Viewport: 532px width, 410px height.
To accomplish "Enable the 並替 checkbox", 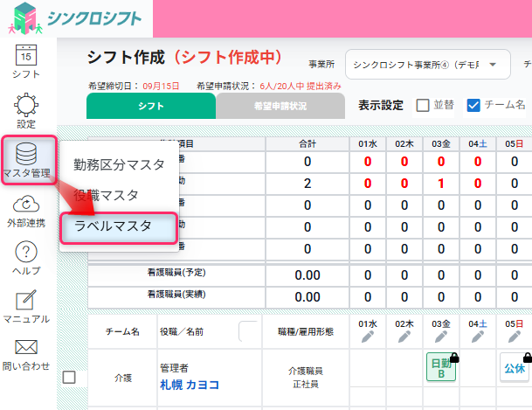I will (x=423, y=106).
